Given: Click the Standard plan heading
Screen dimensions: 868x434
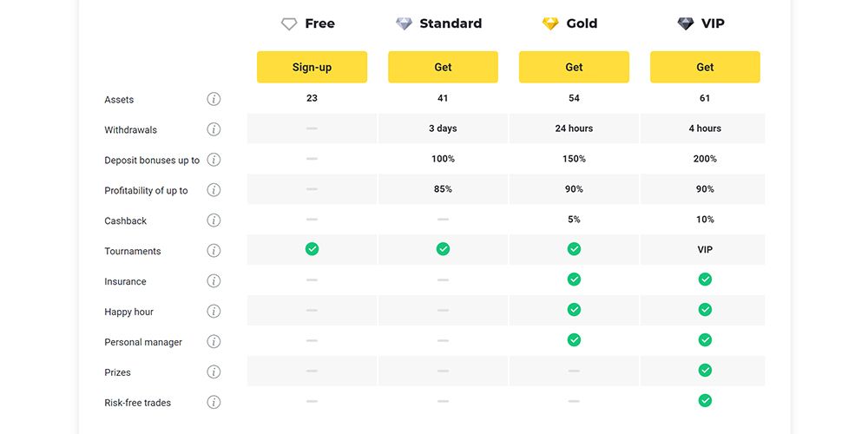Looking at the screenshot, I should (450, 23).
